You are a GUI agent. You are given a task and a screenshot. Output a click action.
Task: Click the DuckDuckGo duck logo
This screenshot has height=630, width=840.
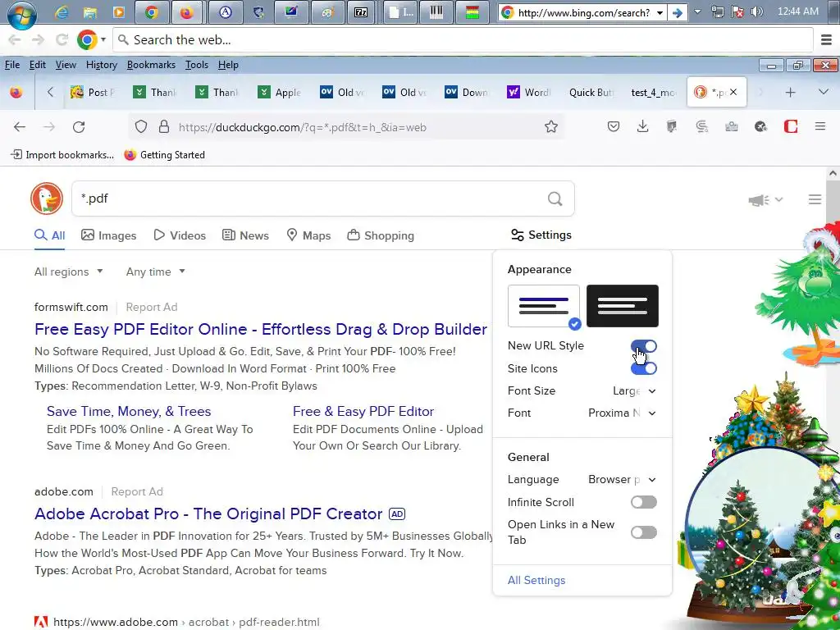[47, 199]
